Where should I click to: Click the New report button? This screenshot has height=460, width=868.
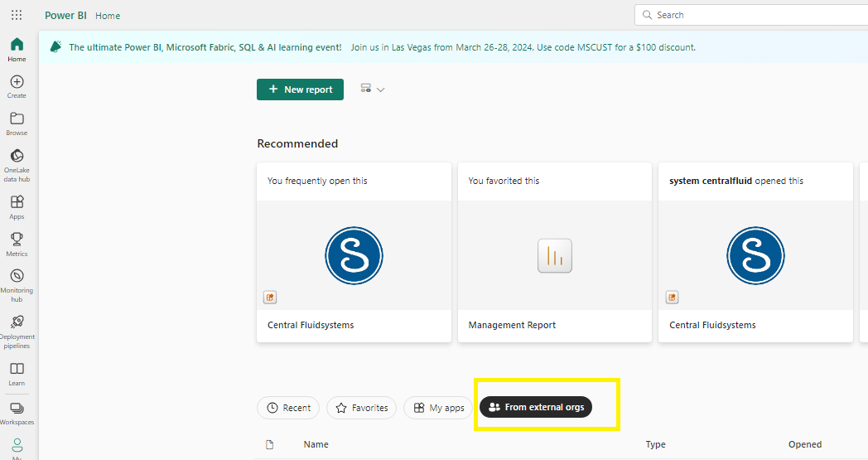click(x=300, y=90)
